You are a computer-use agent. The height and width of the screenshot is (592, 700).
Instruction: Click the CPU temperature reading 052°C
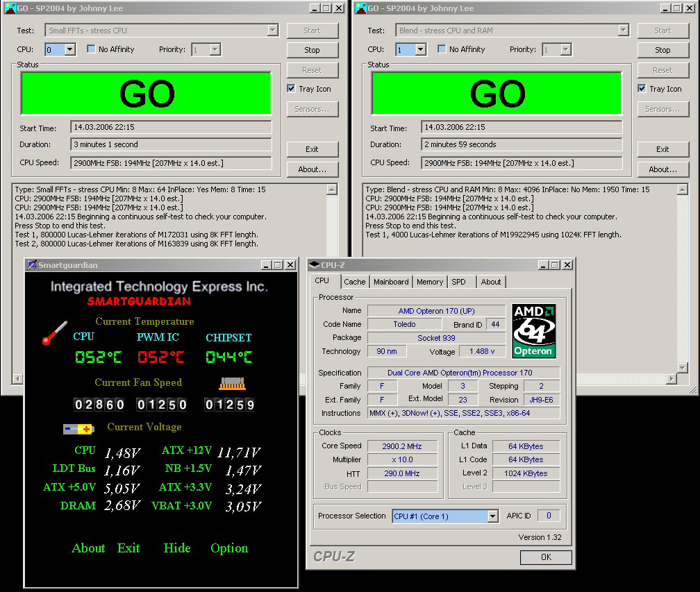[98, 357]
